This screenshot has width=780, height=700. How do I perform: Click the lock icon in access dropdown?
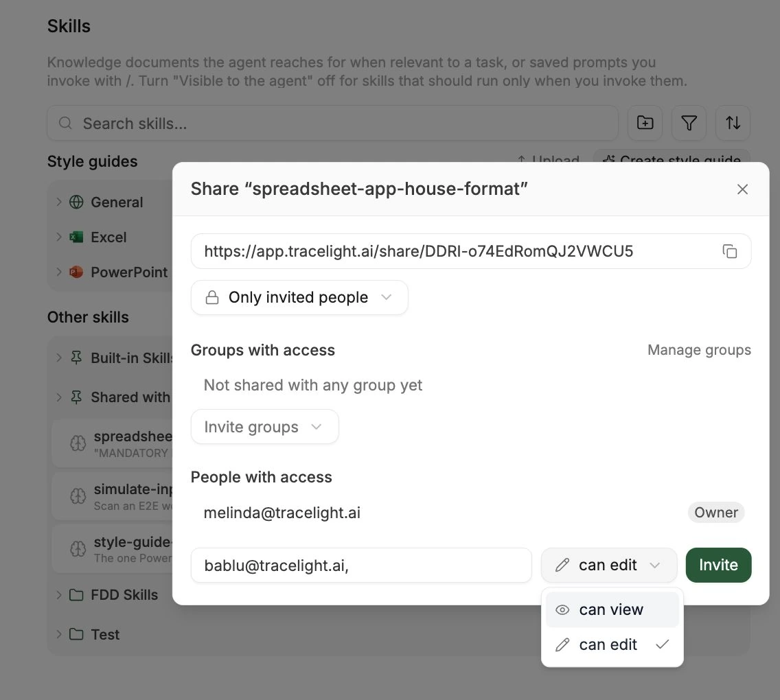pos(212,297)
